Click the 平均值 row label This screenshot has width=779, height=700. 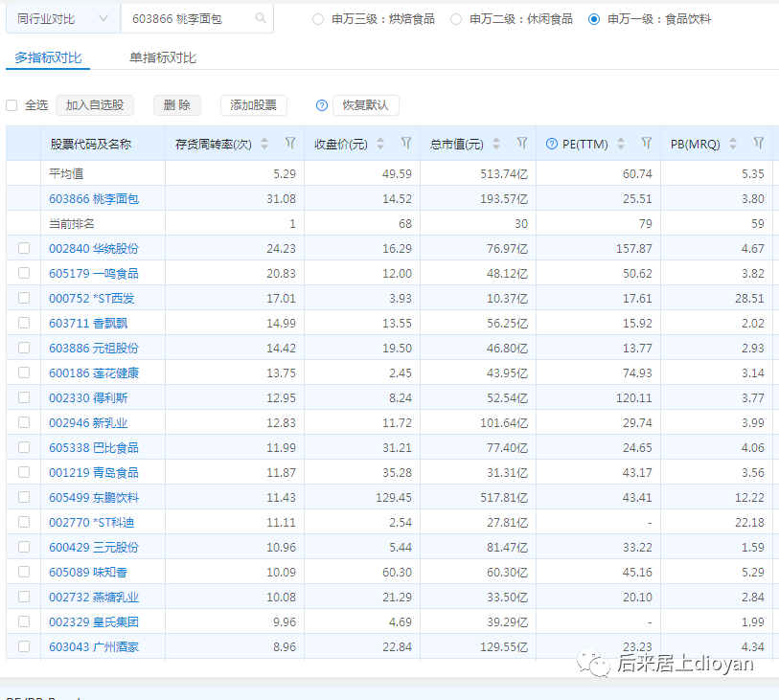(66, 173)
